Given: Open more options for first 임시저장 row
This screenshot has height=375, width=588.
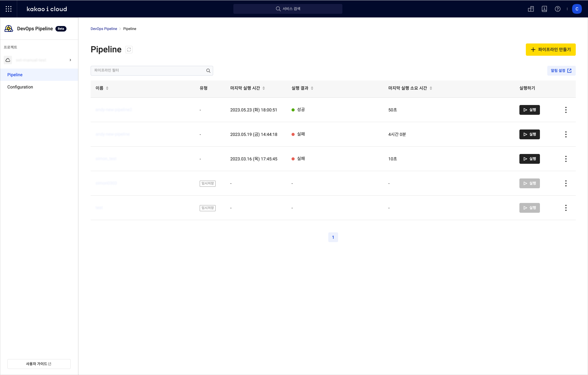Looking at the screenshot, I should pyautogui.click(x=566, y=183).
